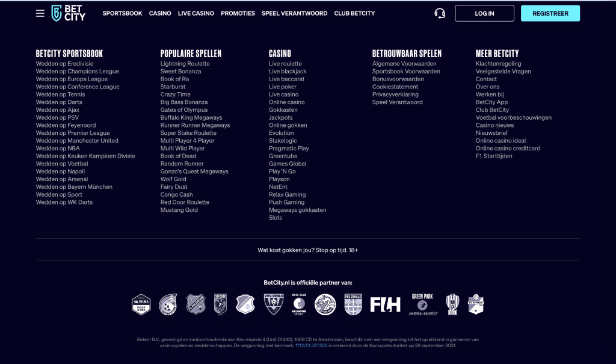Viewport: 616px width, 364px height.
Task: Click the Fortuna Sittard partner logo
Action: (x=168, y=304)
